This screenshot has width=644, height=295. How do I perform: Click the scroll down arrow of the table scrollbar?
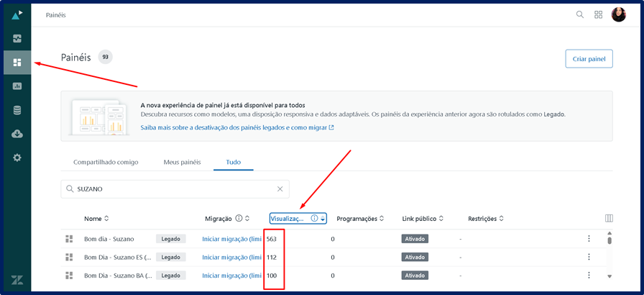pos(609,276)
